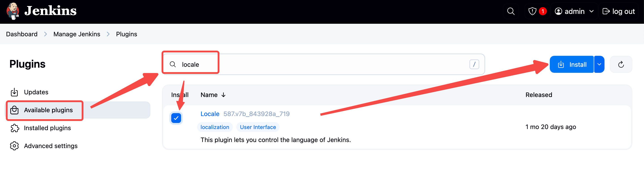
Task: Uncheck the Locale plugin checkbox
Action: click(x=176, y=118)
